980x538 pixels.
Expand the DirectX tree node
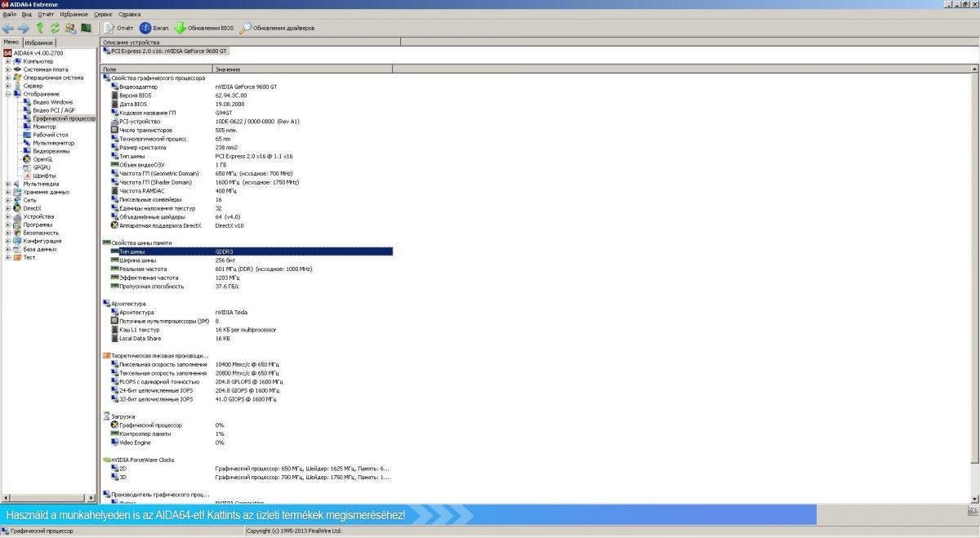pos(8,208)
